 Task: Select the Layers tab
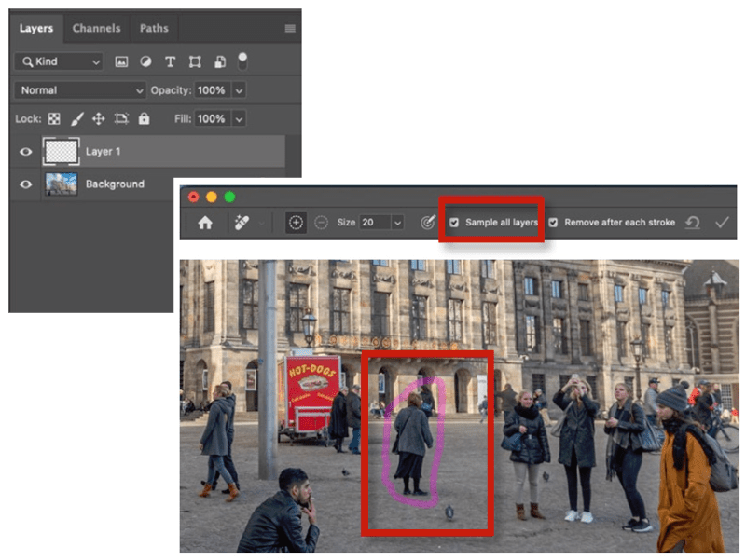pos(36,28)
